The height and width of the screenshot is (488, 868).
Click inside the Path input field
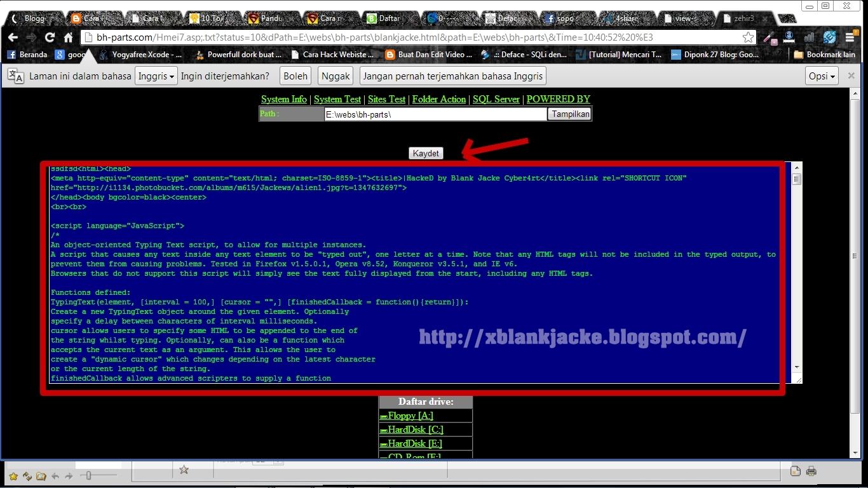[435, 114]
